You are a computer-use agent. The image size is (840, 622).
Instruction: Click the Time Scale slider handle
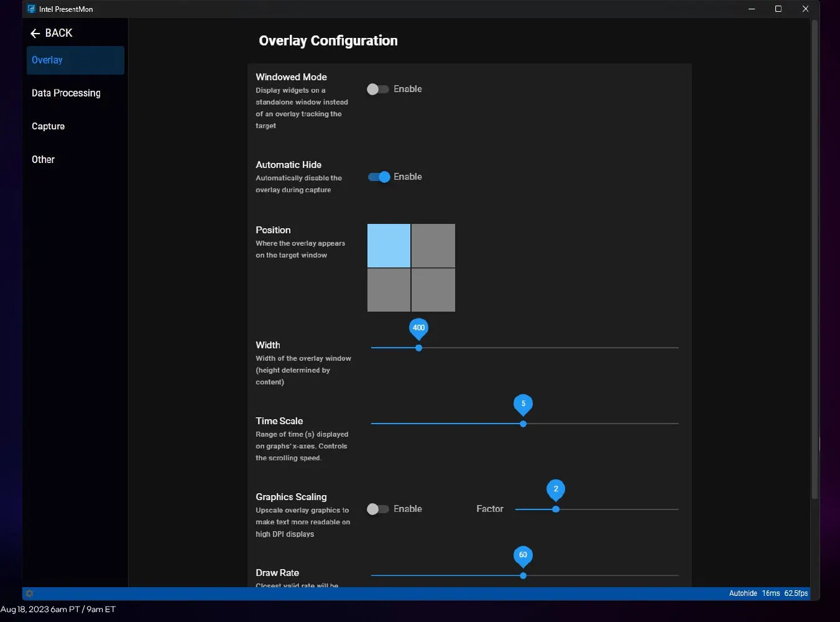523,424
